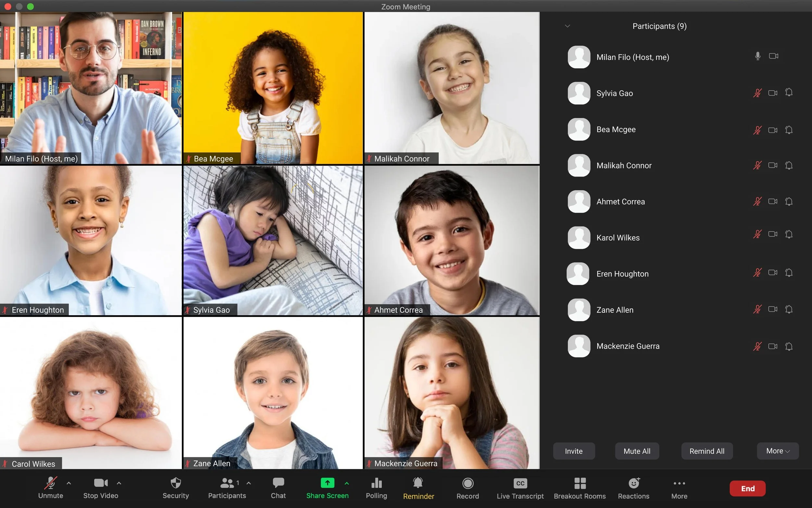Image resolution: width=812 pixels, height=508 pixels.
Task: Open the More dropdown in the Participants panel
Action: (x=778, y=451)
